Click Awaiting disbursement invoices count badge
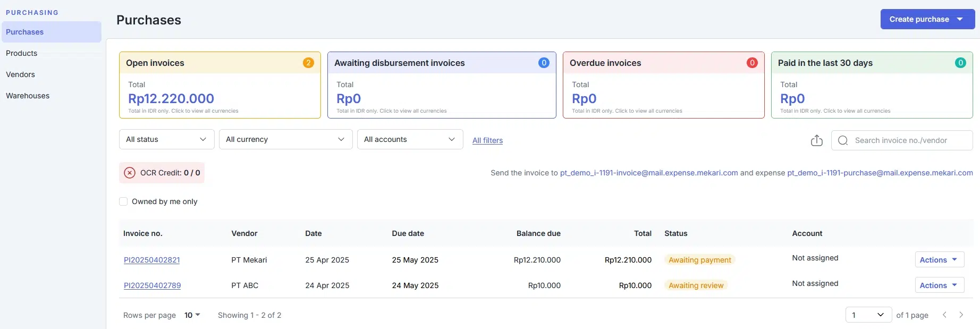The width and height of the screenshot is (980, 329). click(x=544, y=63)
